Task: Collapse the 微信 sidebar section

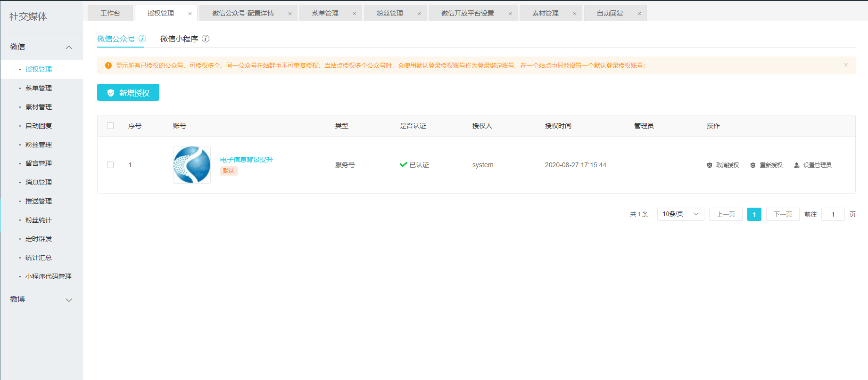Action: 69,47
